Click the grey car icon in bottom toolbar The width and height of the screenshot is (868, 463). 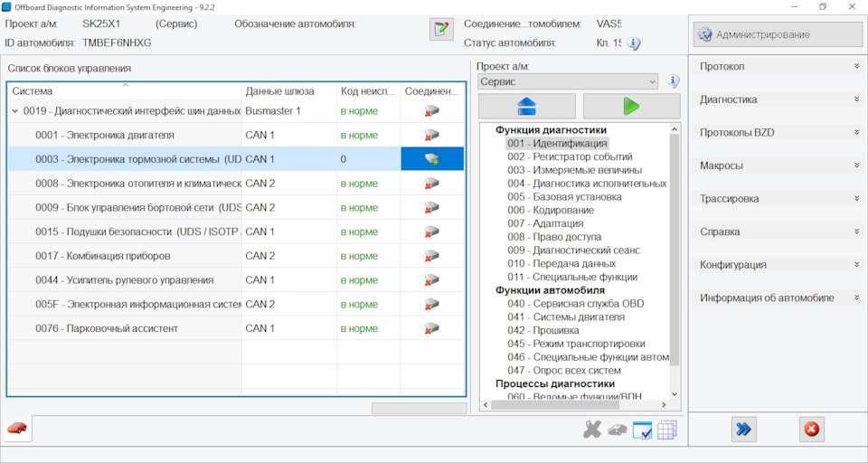point(618,430)
